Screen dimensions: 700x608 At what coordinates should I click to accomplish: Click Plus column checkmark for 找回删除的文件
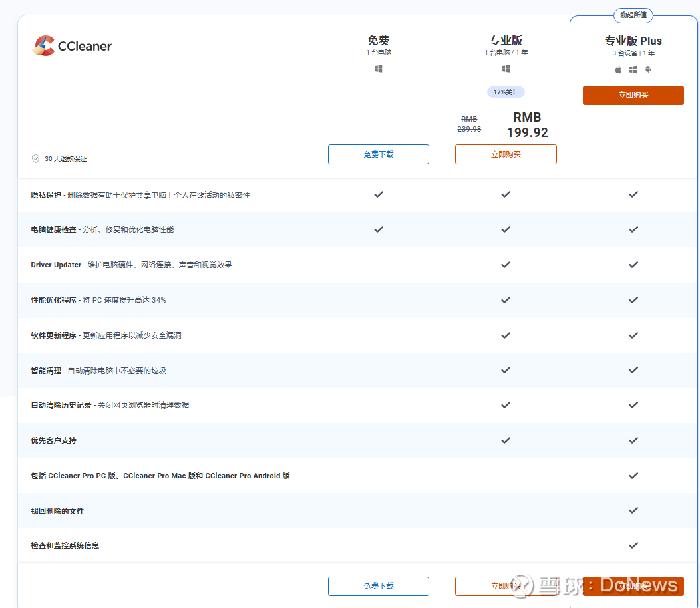[x=633, y=510]
